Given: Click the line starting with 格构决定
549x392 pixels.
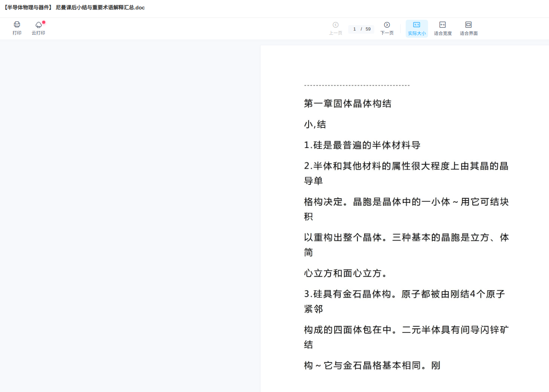Looking at the screenshot, I should 406,202.
